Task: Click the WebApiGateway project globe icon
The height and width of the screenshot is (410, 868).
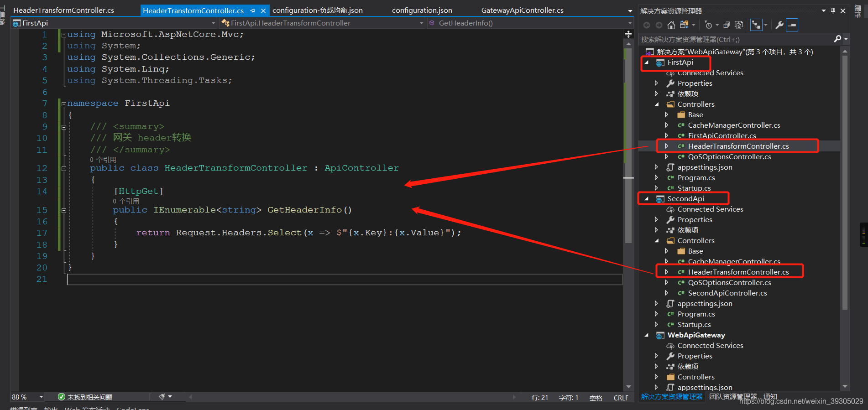Action: [x=660, y=335]
